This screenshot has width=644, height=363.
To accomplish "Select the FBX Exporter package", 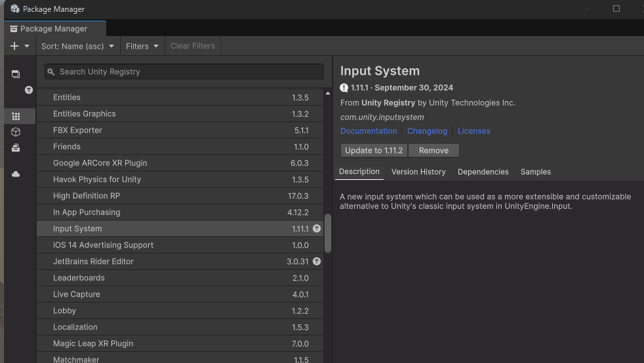I will coord(180,131).
